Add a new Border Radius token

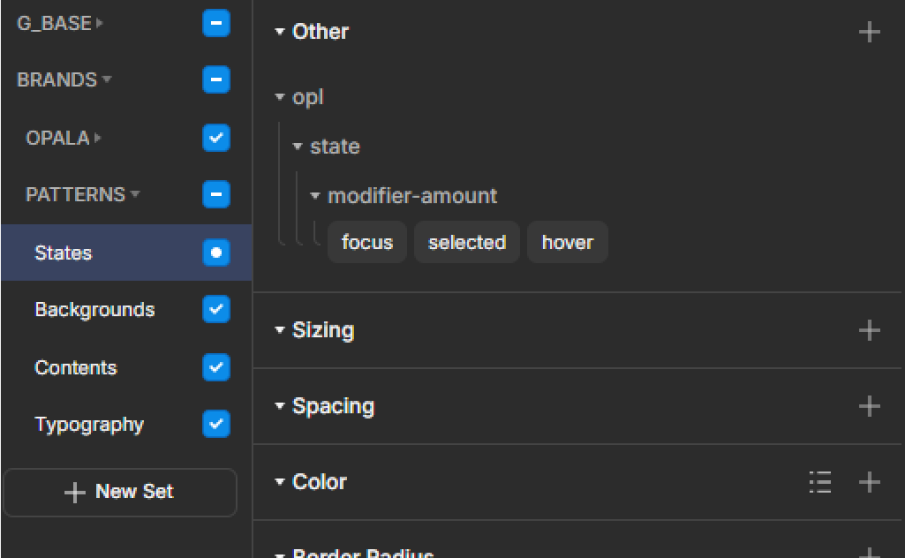[x=869, y=552]
